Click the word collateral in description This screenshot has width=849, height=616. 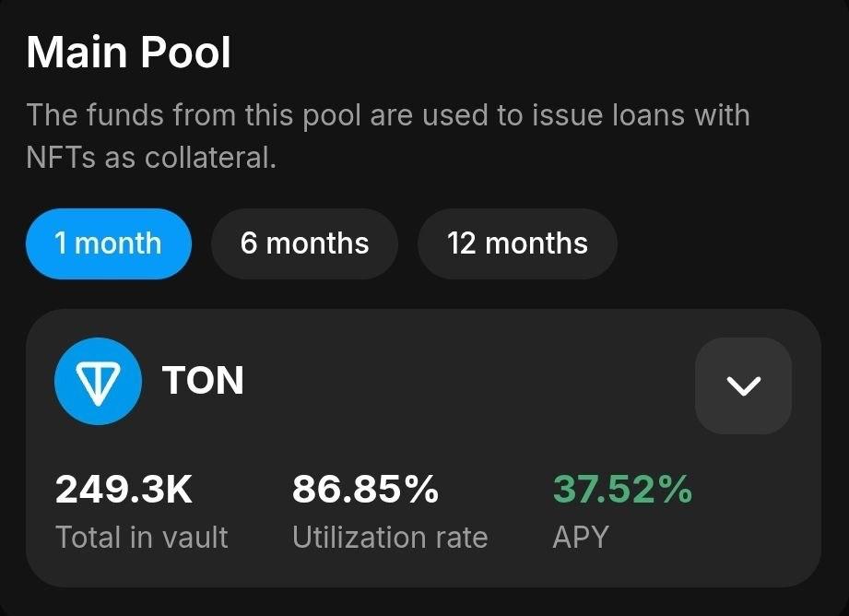pos(210,158)
